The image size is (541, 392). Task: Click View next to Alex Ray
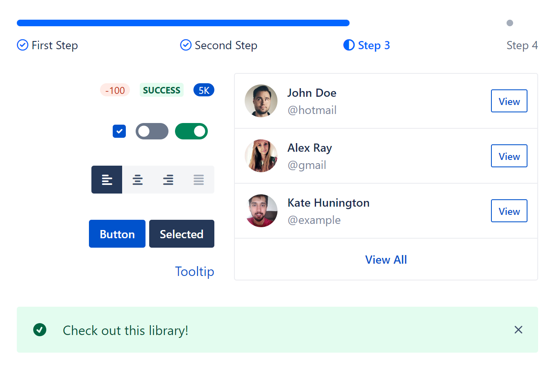point(509,156)
